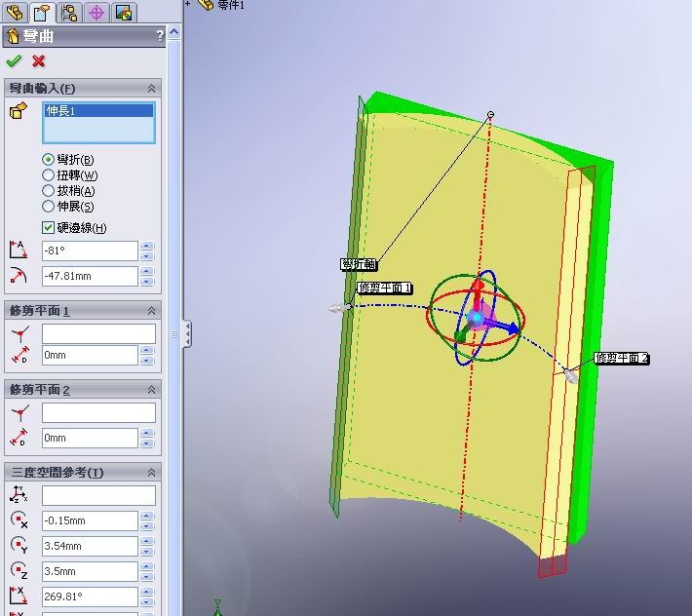Open the FeatureManager design tree tab
The height and width of the screenshot is (616, 692).
pyautogui.click(x=15, y=12)
